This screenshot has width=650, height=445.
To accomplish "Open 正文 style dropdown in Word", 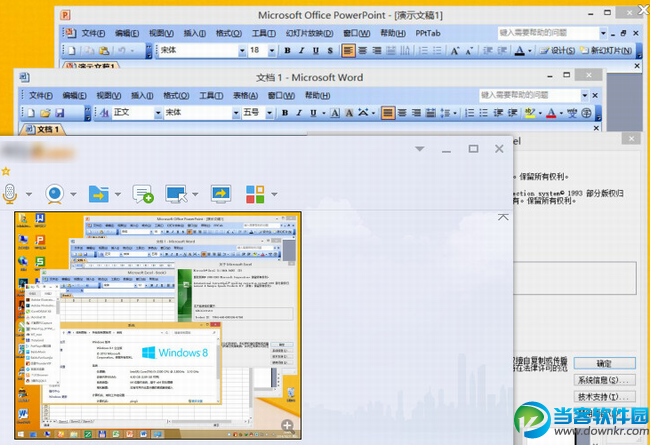I will (x=158, y=113).
